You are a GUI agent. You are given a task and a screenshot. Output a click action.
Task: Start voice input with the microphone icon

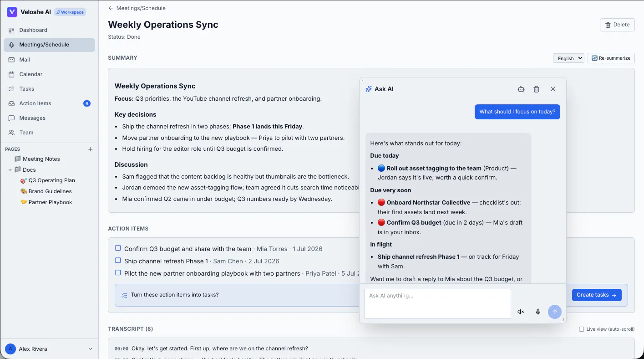538,312
